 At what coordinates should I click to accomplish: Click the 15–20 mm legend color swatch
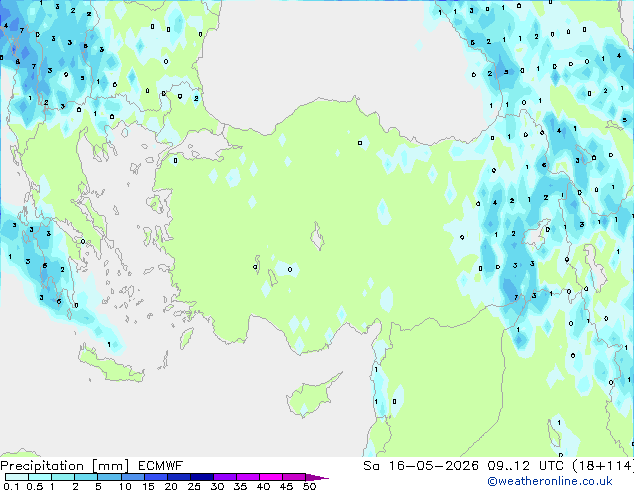[155, 477]
